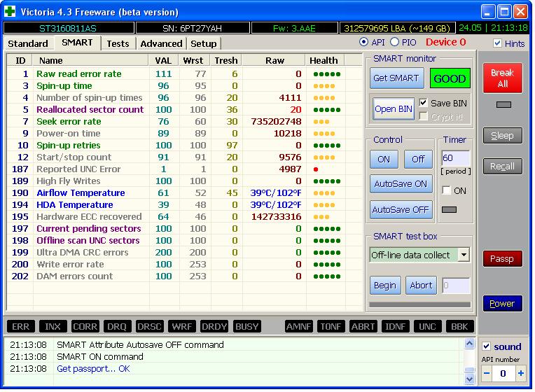
Task: Select the Reallocated sector count row
Action: click(x=184, y=109)
